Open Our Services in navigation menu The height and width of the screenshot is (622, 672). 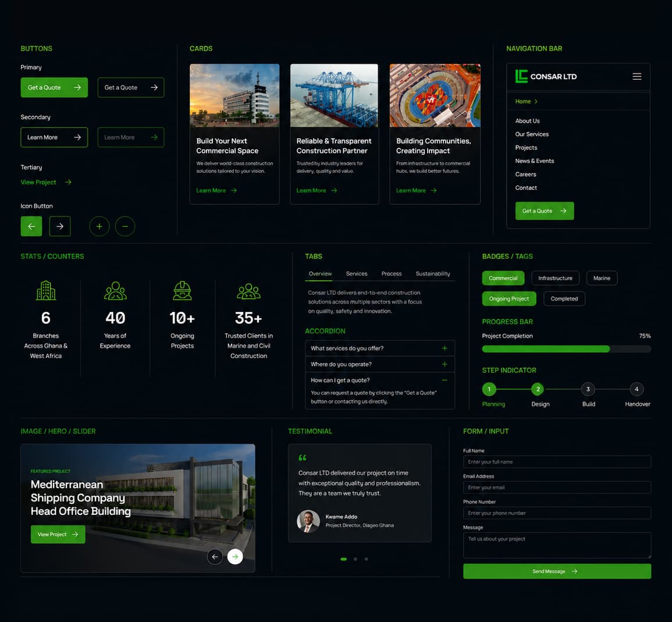531,134
